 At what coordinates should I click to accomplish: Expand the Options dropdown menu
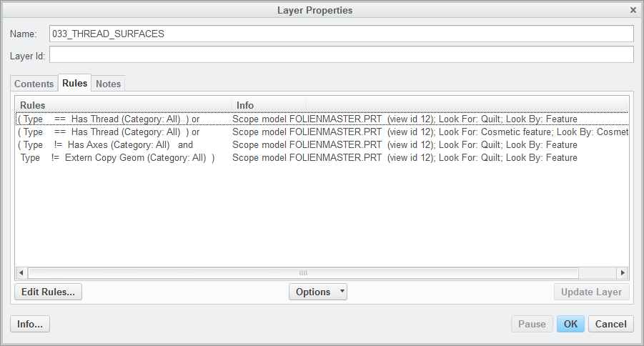pos(318,292)
